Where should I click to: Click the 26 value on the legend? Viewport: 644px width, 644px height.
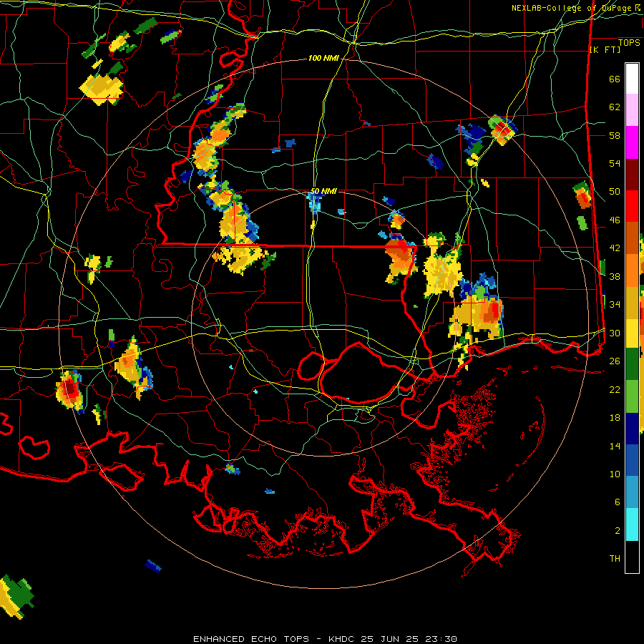[615, 361]
